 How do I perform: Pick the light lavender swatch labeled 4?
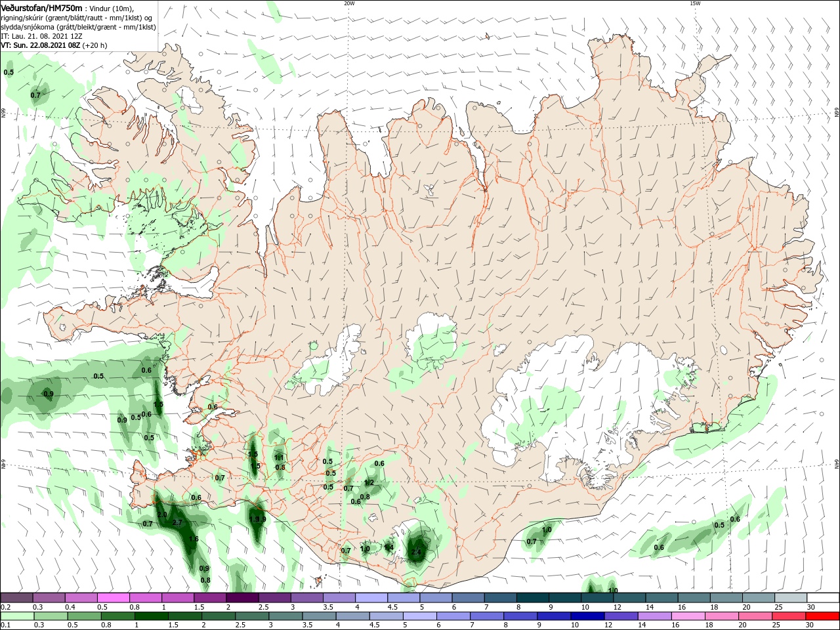pyautogui.click(x=371, y=598)
